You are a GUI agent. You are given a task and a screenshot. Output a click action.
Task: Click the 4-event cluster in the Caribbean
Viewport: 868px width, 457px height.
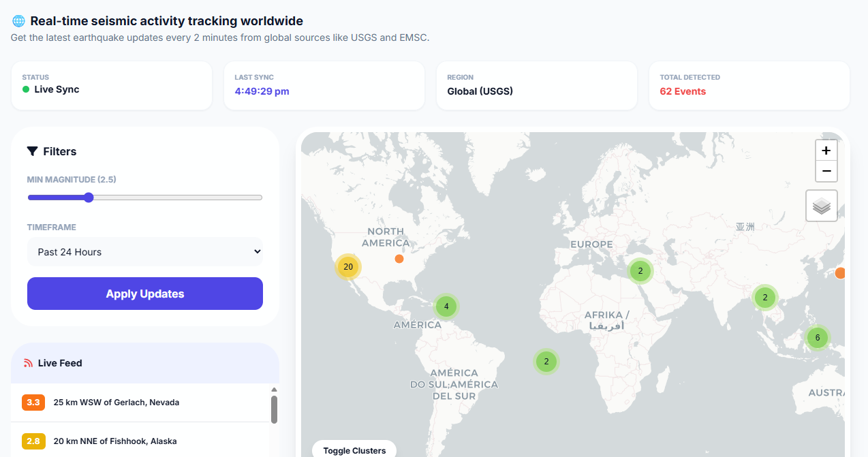coord(446,306)
